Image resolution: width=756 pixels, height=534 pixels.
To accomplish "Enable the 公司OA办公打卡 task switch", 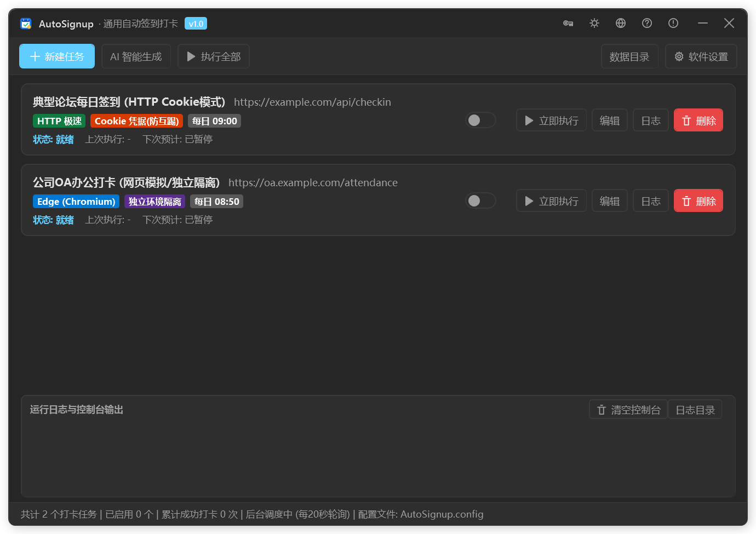I will [480, 200].
